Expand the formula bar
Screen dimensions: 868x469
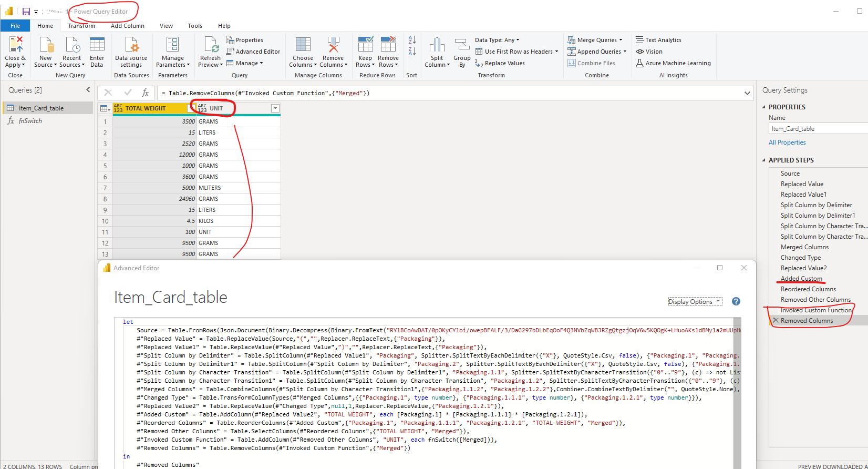(747, 93)
